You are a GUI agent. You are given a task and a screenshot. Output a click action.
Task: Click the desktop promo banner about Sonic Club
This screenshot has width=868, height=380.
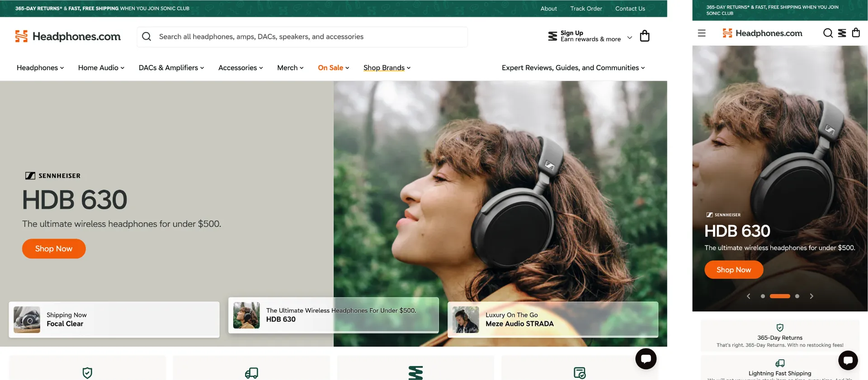pyautogui.click(x=102, y=9)
